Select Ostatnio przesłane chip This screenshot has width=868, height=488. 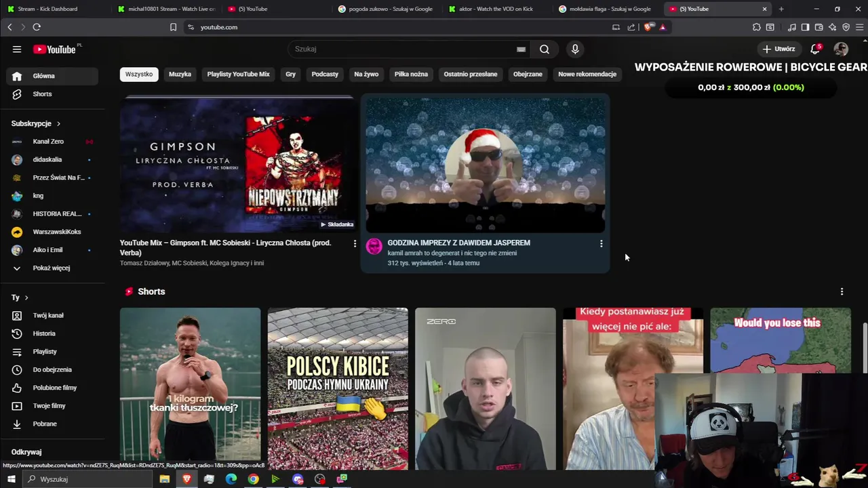click(471, 74)
